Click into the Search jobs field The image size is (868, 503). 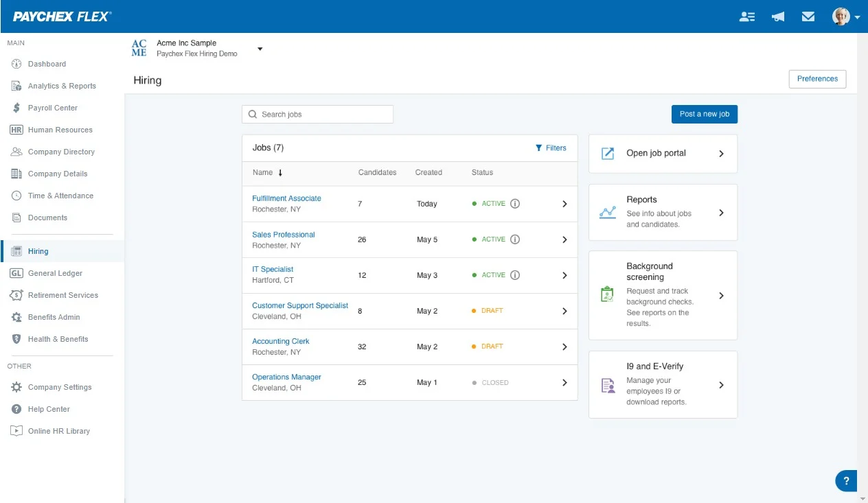pyautogui.click(x=323, y=115)
